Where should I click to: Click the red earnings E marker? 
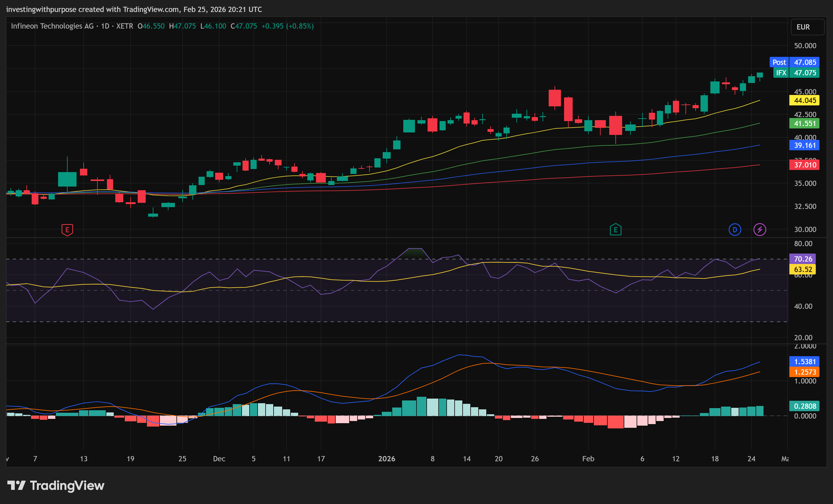(67, 230)
